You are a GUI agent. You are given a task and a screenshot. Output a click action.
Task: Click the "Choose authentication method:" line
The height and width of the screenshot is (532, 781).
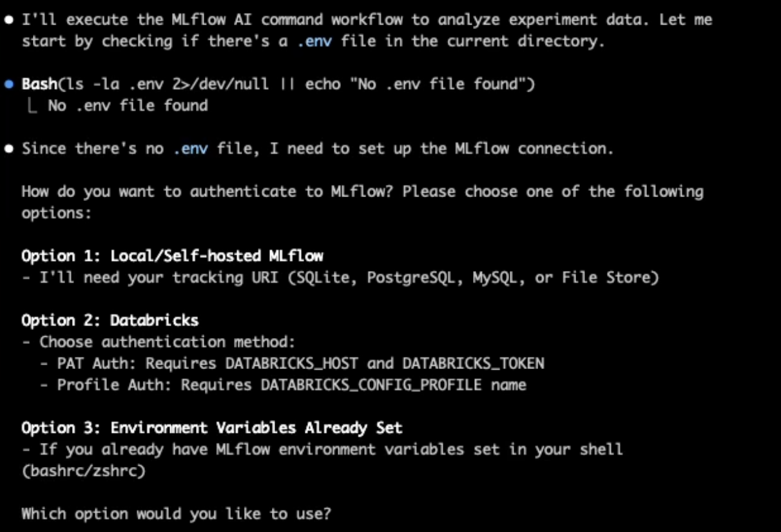coord(159,342)
